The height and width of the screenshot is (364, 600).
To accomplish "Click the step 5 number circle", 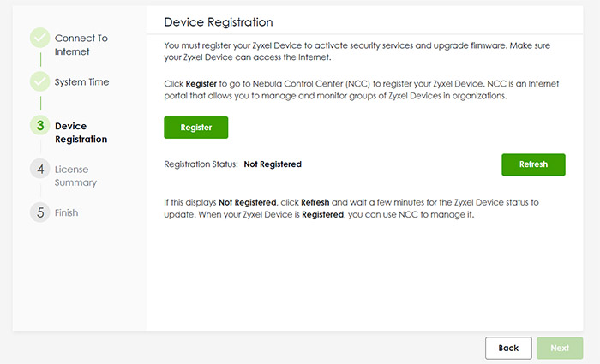I will [x=39, y=212].
